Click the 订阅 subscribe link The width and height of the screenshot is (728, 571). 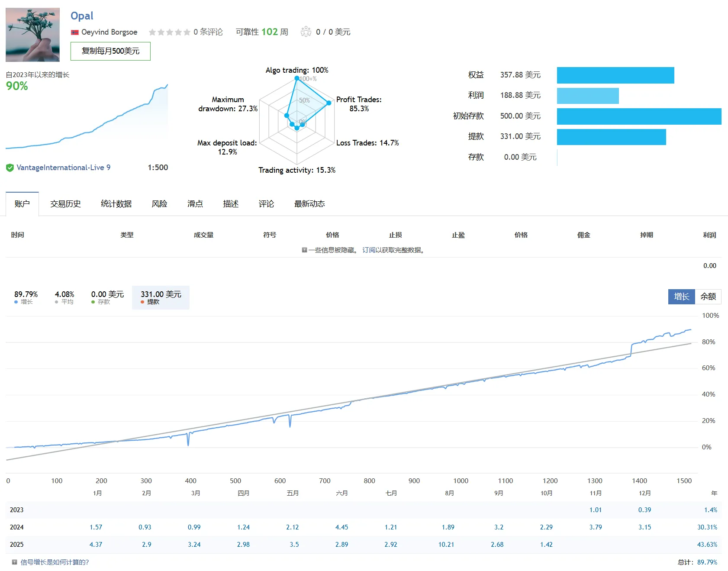(369, 250)
